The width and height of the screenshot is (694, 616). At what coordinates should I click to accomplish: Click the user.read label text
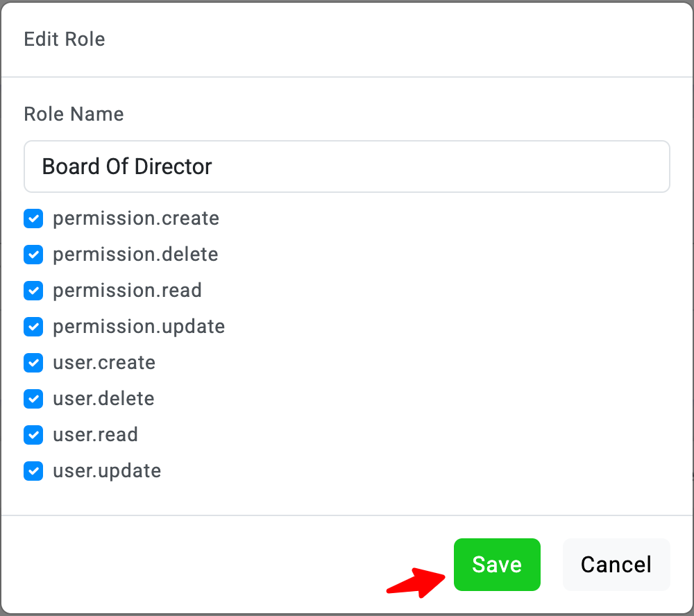(x=95, y=435)
